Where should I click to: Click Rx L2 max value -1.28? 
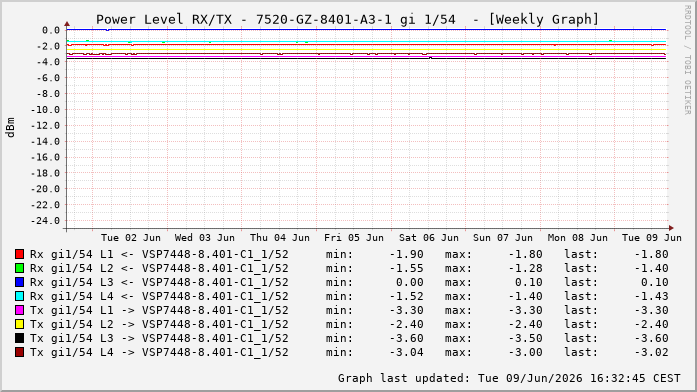pos(526,268)
